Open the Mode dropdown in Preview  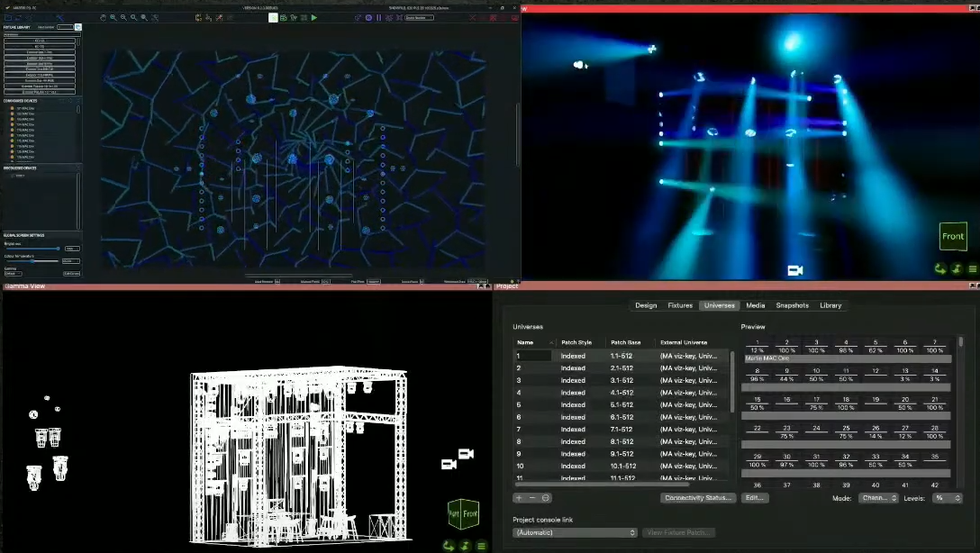pyautogui.click(x=877, y=498)
